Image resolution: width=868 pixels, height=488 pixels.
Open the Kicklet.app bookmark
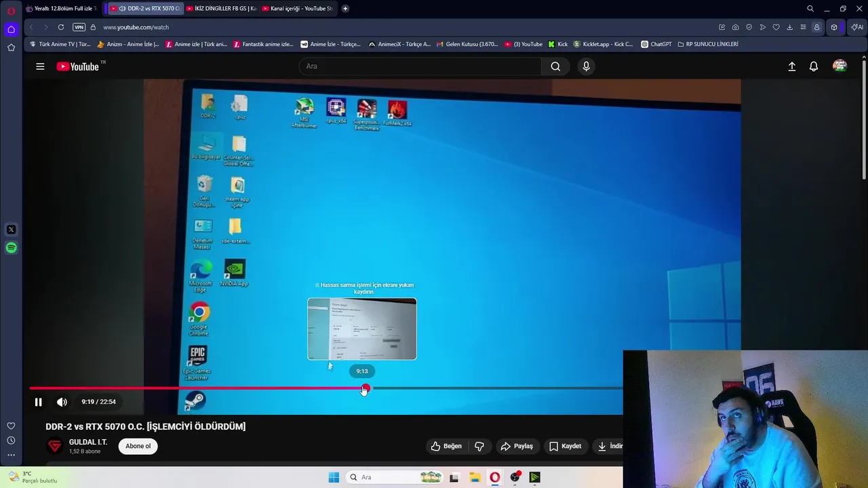click(603, 44)
